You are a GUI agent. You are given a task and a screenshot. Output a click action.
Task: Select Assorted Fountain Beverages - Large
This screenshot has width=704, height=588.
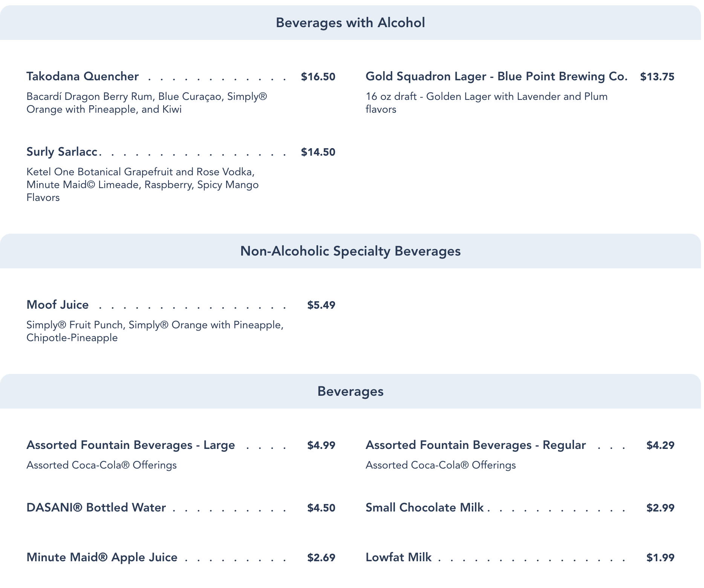(x=131, y=445)
